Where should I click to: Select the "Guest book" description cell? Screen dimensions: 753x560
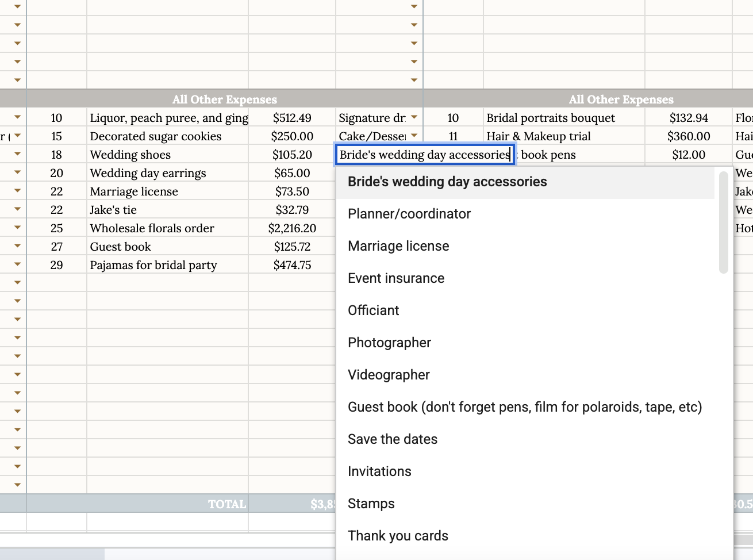pos(168,247)
